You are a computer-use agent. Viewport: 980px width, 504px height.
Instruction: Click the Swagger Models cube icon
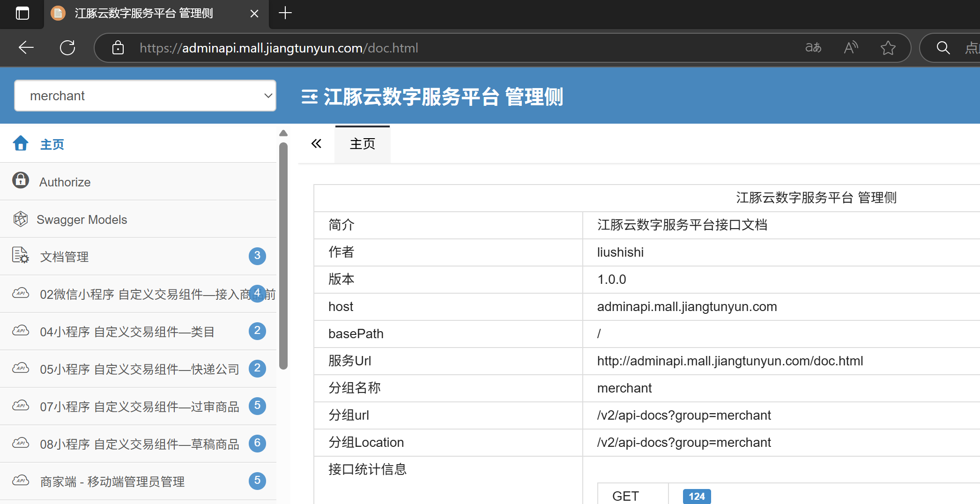(21, 219)
